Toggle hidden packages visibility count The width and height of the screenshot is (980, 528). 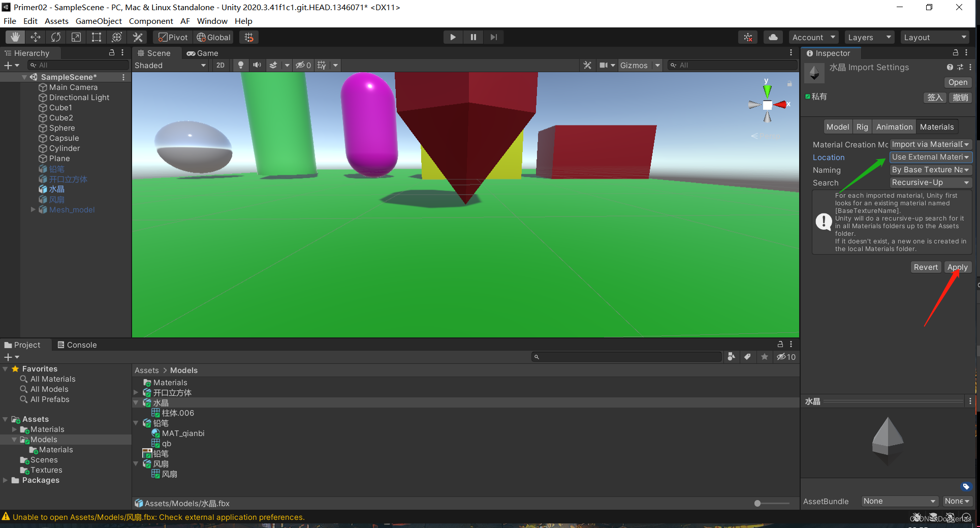click(x=786, y=357)
